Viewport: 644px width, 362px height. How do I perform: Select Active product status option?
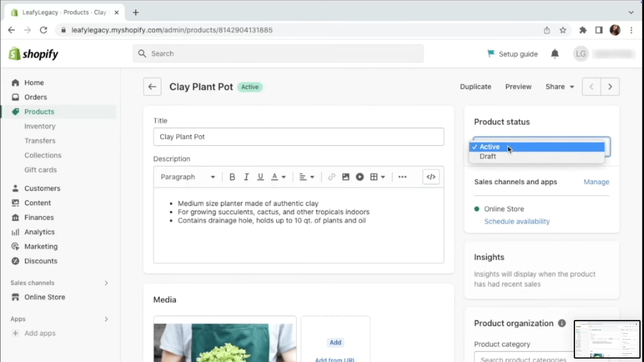tap(489, 146)
